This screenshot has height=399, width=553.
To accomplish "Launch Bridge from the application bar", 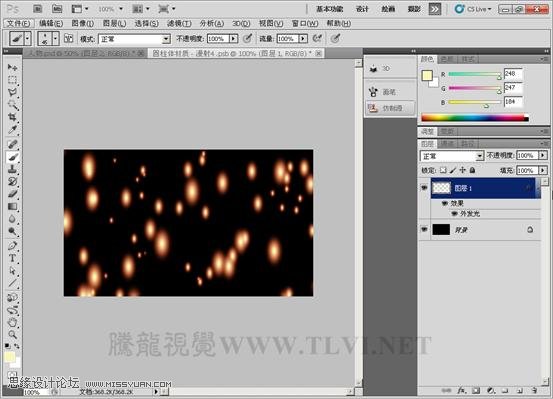I will click(38, 9).
